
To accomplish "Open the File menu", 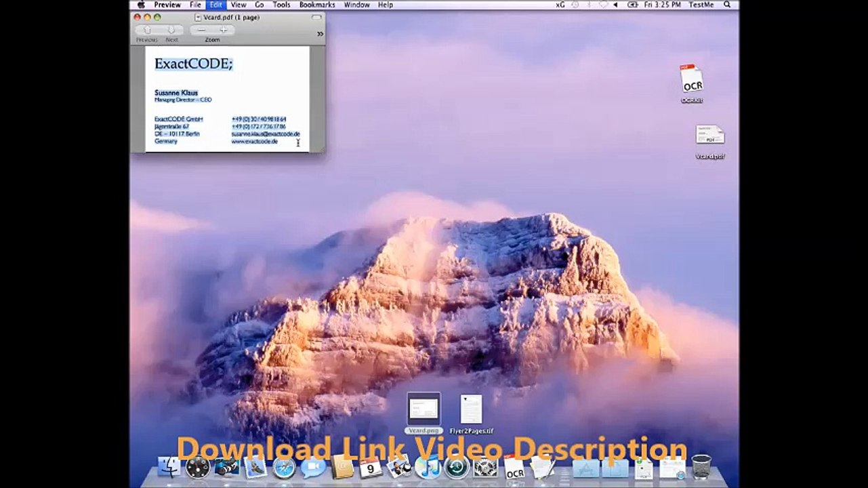I will coord(195,5).
